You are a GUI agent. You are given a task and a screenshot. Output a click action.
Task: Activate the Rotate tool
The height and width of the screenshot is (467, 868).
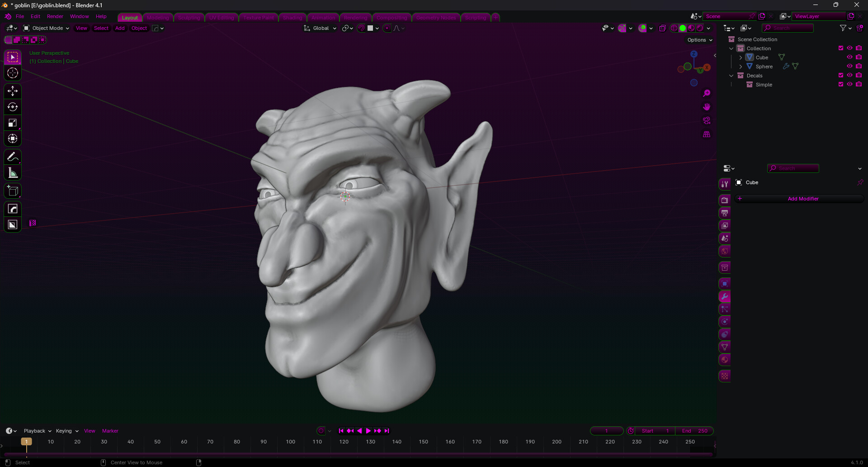[12, 107]
